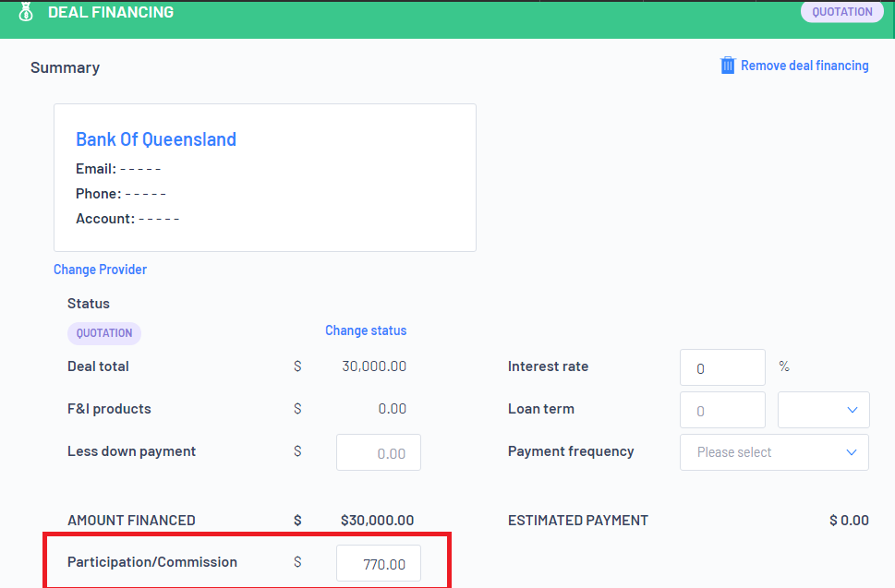Image resolution: width=895 pixels, height=588 pixels.
Task: Expand the Payment frequency dropdown
Action: click(x=774, y=452)
